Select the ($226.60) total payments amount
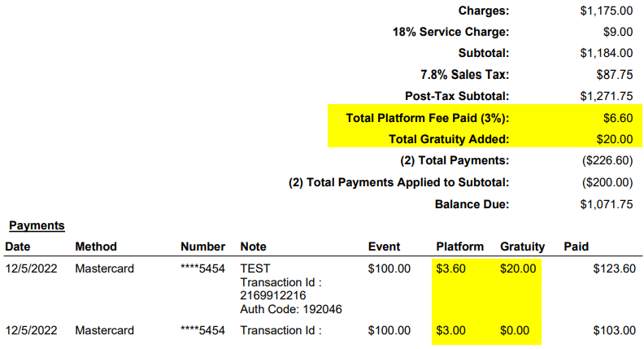The image size is (644, 349). tap(607, 161)
